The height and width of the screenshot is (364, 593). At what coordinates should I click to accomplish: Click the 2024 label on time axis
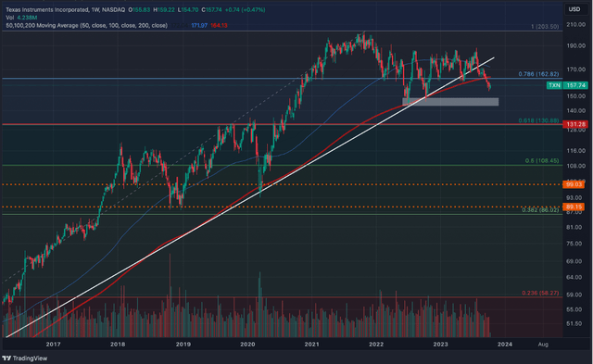505,345
